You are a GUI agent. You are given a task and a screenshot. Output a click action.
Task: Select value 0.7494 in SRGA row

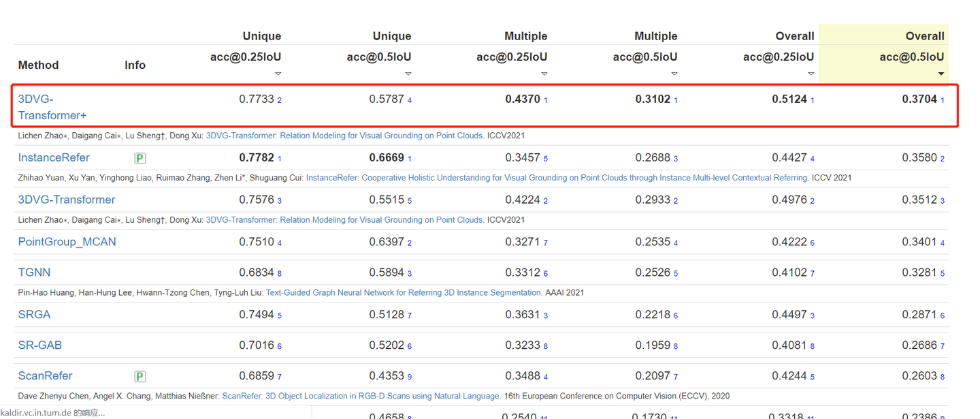point(257,314)
